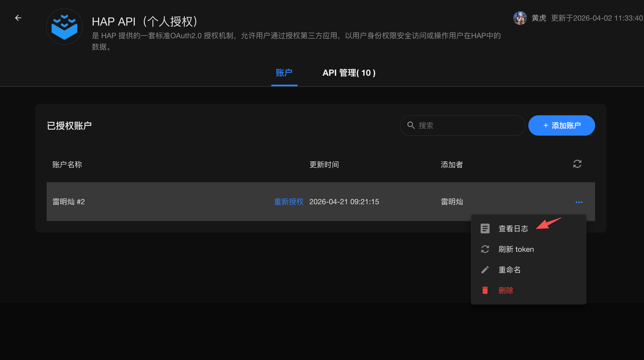Click the pencil icon beside 重命名
644x360 pixels.
[485, 270]
